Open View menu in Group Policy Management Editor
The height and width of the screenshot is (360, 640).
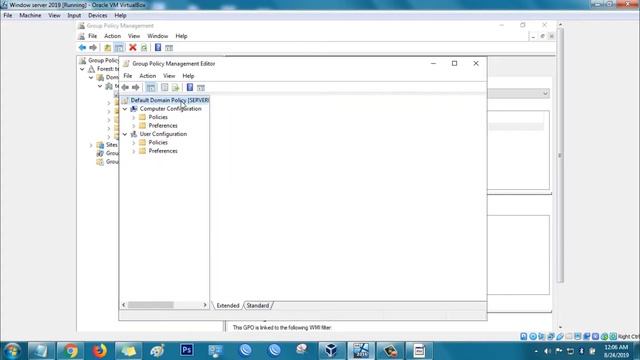pyautogui.click(x=169, y=76)
